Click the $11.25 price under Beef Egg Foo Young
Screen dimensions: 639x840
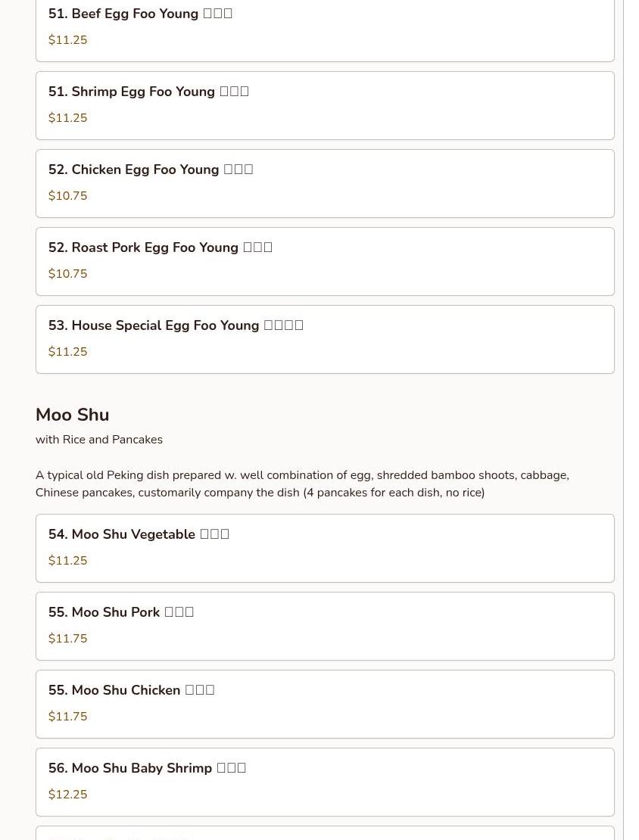pyautogui.click(x=67, y=40)
